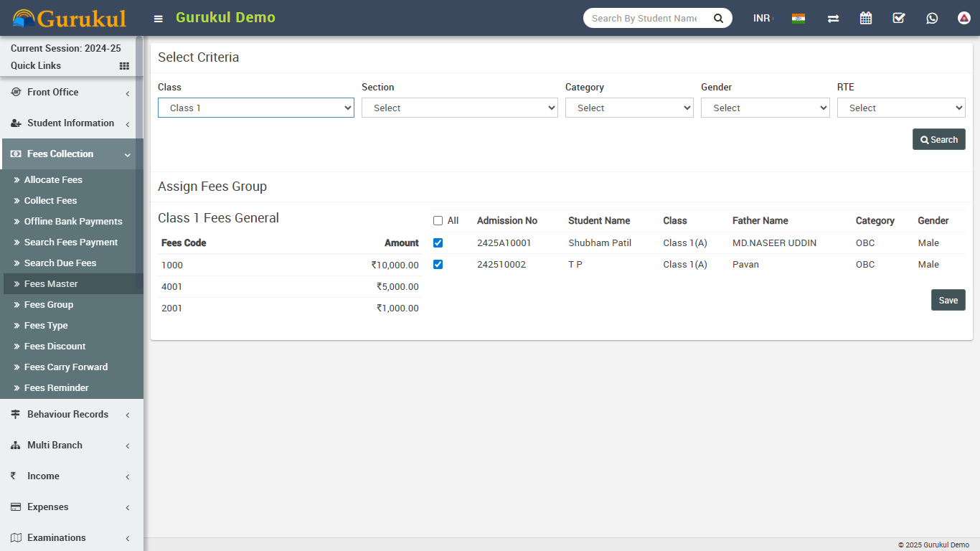
Task: Click the student search magnifier icon
Action: point(718,18)
